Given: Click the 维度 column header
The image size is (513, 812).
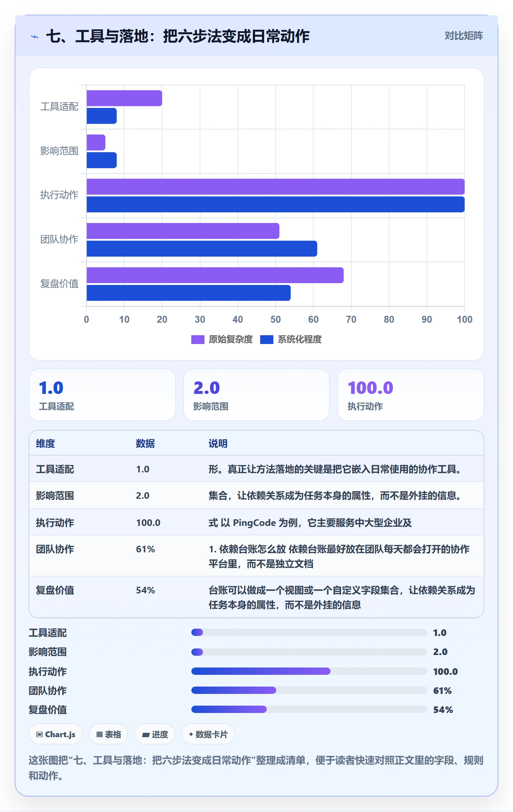Looking at the screenshot, I should click(x=45, y=443).
